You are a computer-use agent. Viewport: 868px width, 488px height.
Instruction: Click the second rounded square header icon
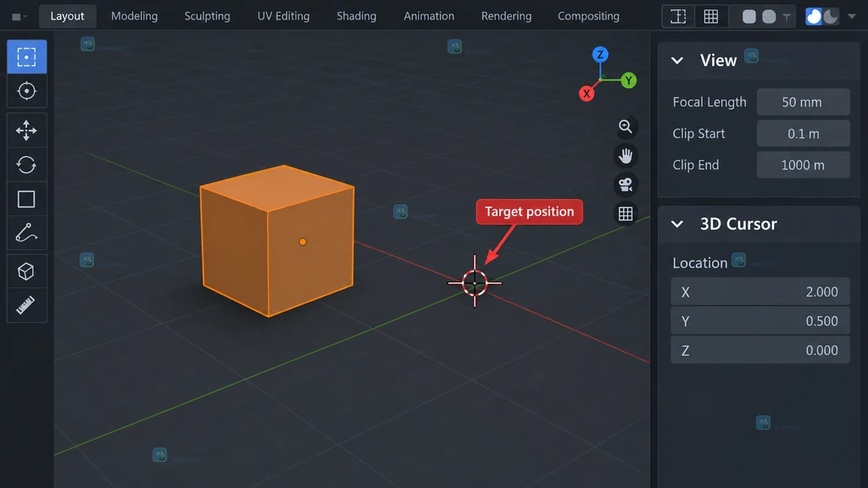pos(769,17)
